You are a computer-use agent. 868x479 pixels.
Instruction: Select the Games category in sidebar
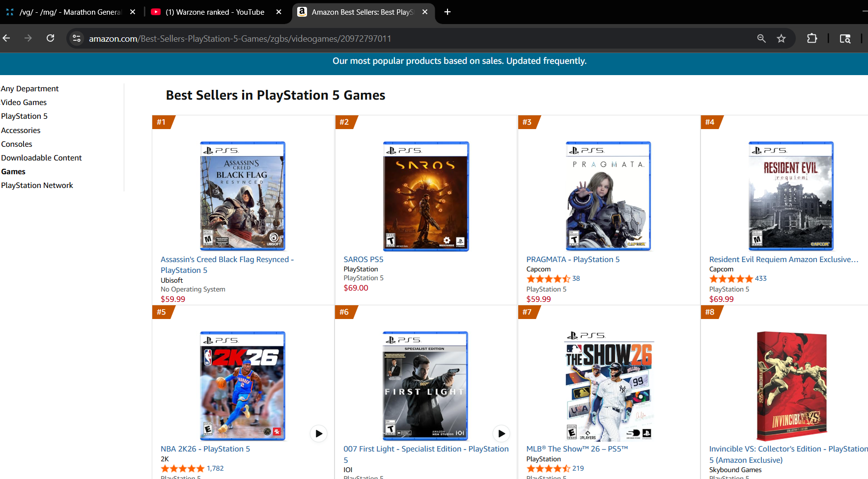pos(13,172)
